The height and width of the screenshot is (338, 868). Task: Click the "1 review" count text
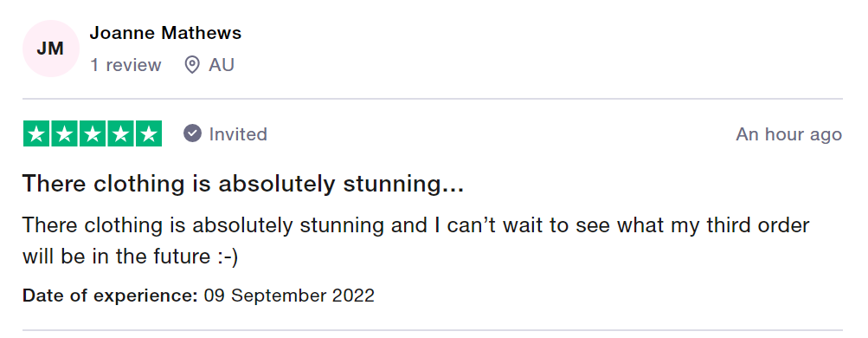125,65
